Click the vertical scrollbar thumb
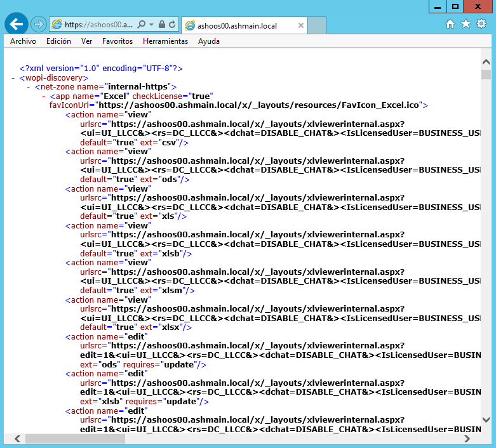The width and height of the screenshot is (496, 448). coord(486,75)
